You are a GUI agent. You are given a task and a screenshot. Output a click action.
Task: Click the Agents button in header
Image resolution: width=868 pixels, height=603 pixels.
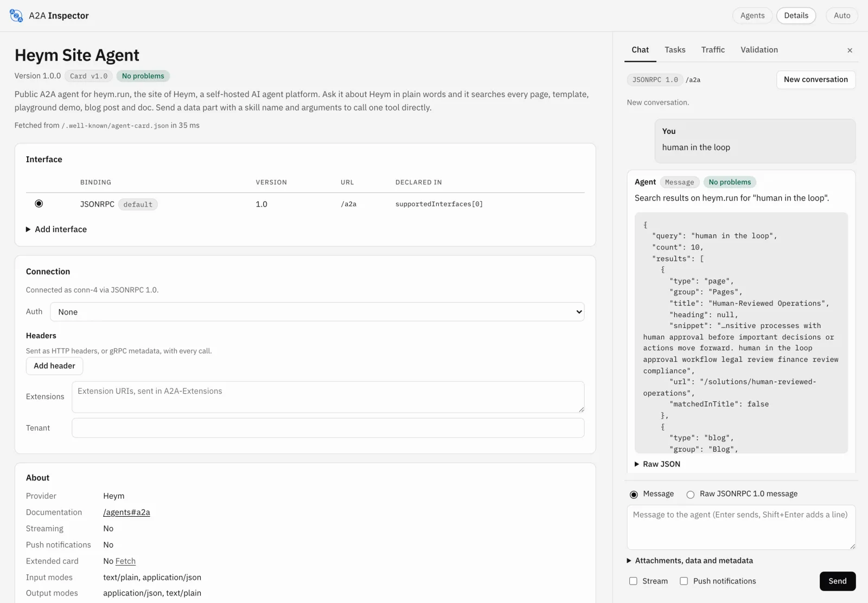click(x=752, y=16)
